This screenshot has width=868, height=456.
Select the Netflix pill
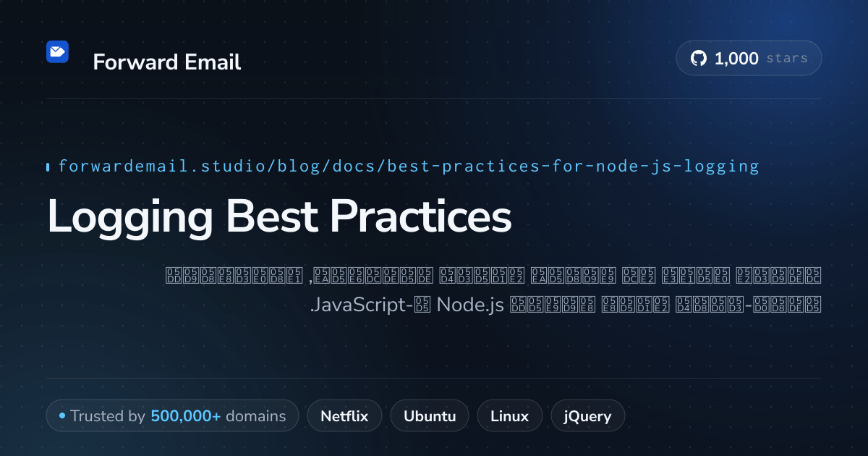[344, 416]
